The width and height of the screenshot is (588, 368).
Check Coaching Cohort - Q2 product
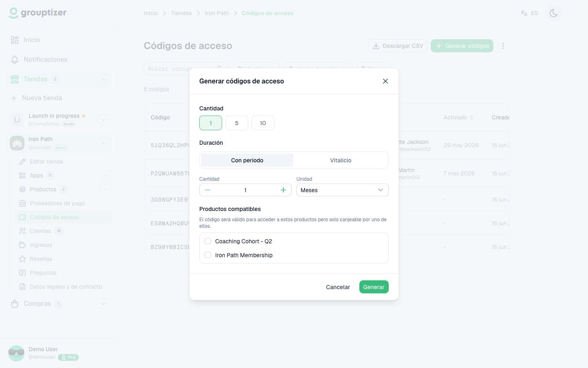tap(208, 241)
